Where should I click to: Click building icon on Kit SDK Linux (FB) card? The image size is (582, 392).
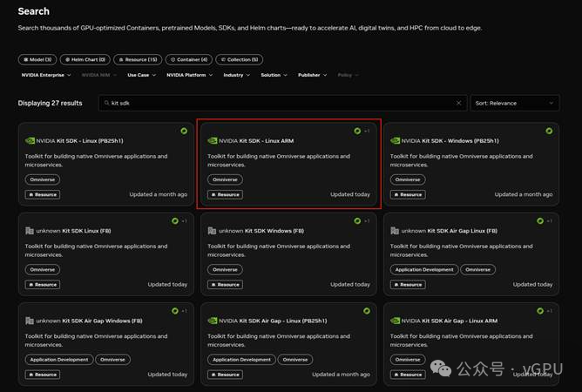pyautogui.click(x=30, y=231)
